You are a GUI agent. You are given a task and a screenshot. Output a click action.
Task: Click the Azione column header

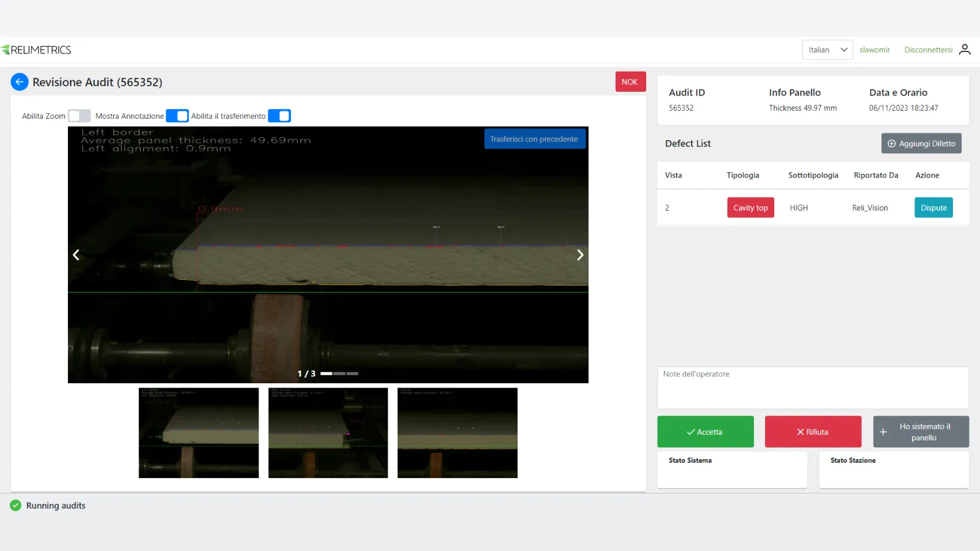click(x=927, y=175)
